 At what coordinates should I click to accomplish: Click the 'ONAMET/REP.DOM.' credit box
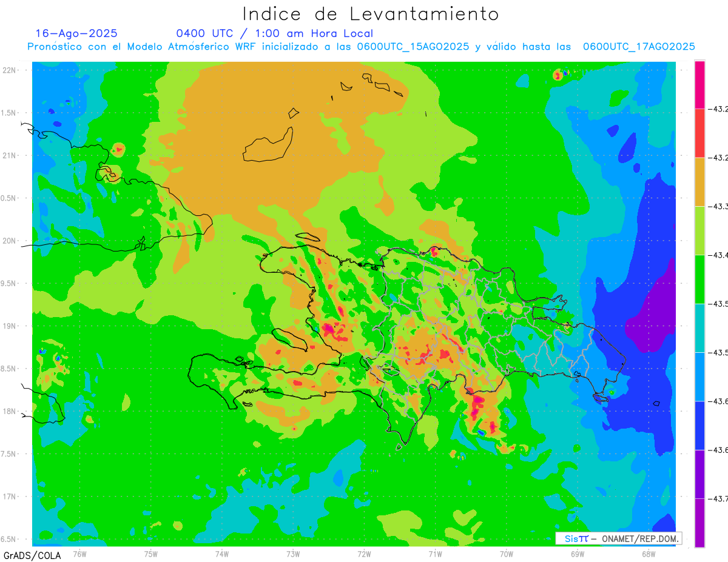point(618,538)
